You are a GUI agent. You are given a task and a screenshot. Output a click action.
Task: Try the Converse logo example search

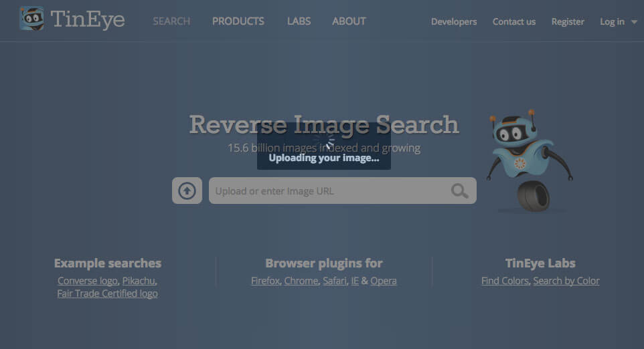(x=88, y=281)
